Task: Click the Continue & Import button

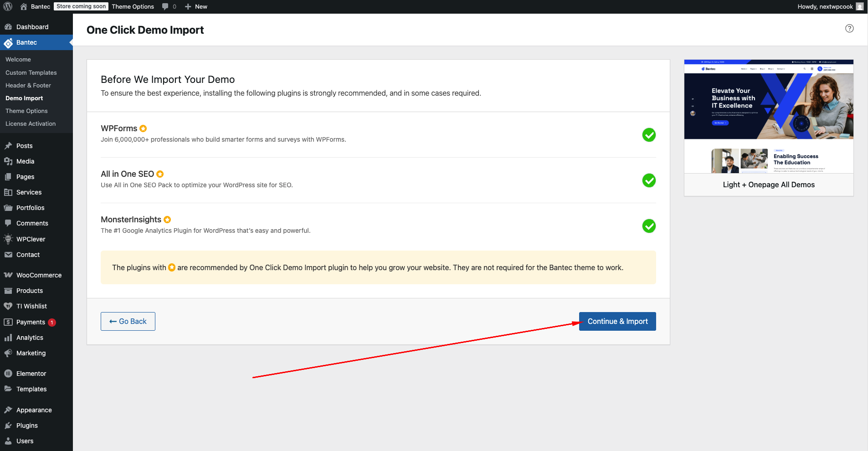Action: 617,321
